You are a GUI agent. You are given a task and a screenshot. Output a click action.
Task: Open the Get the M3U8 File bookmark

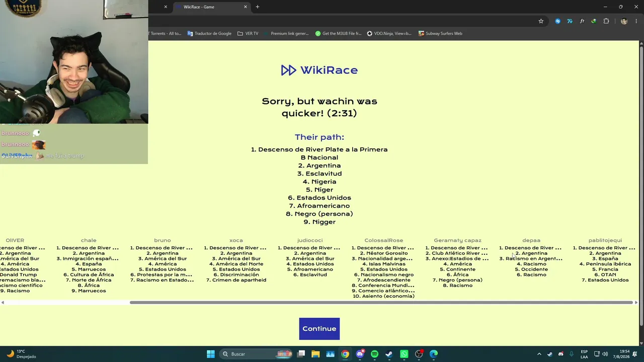pyautogui.click(x=339, y=34)
